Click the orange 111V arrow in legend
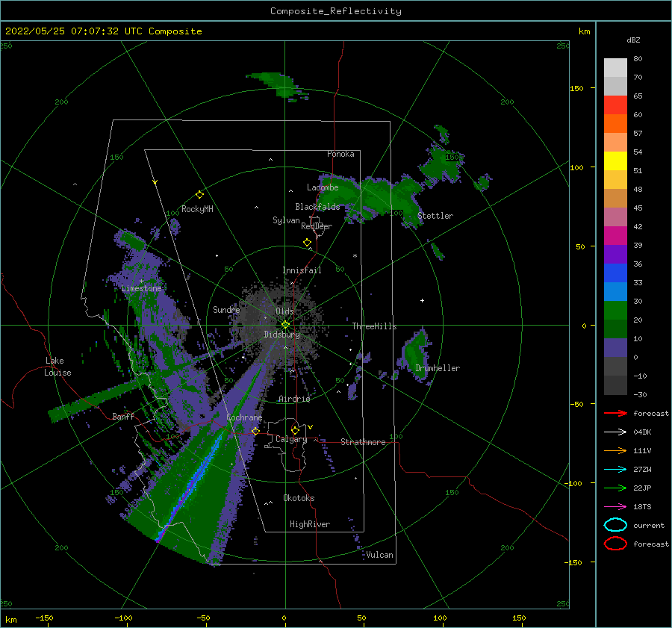The image size is (672, 628). (x=615, y=450)
